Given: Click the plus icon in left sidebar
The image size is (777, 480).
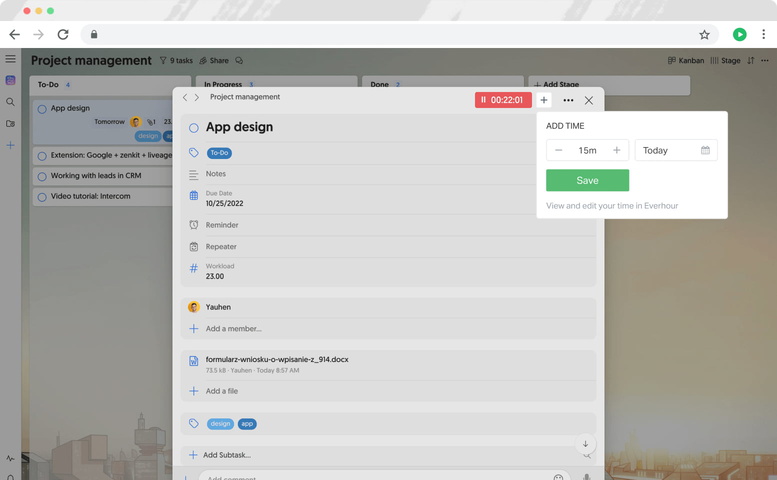Looking at the screenshot, I should point(10,145).
